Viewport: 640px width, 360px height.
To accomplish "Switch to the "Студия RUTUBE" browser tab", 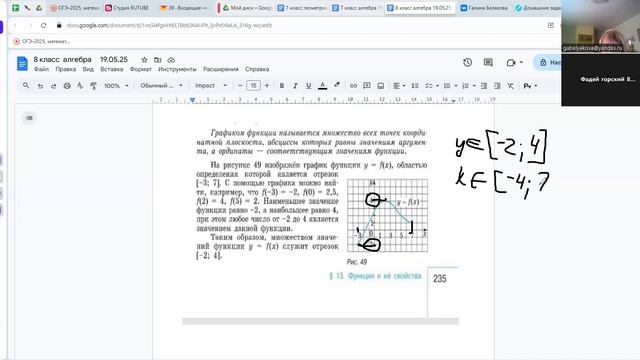I will coord(127,8).
